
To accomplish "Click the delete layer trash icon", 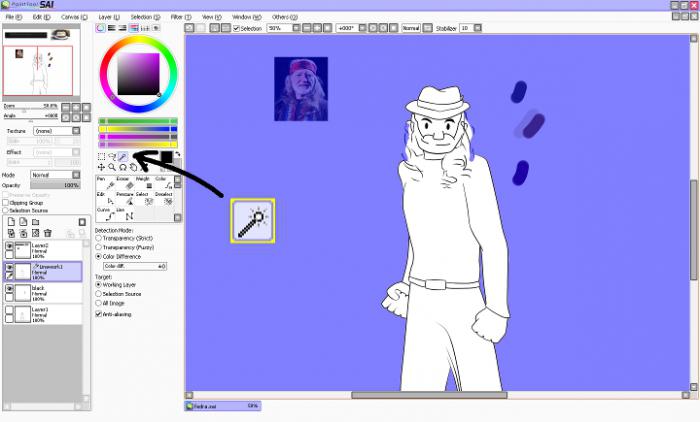I will click(x=47, y=232).
